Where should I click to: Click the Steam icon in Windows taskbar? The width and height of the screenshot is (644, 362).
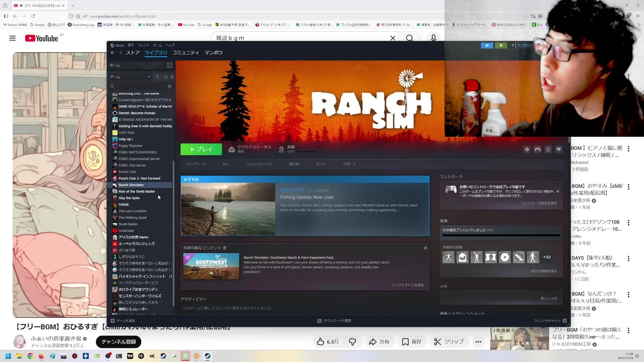click(x=207, y=356)
